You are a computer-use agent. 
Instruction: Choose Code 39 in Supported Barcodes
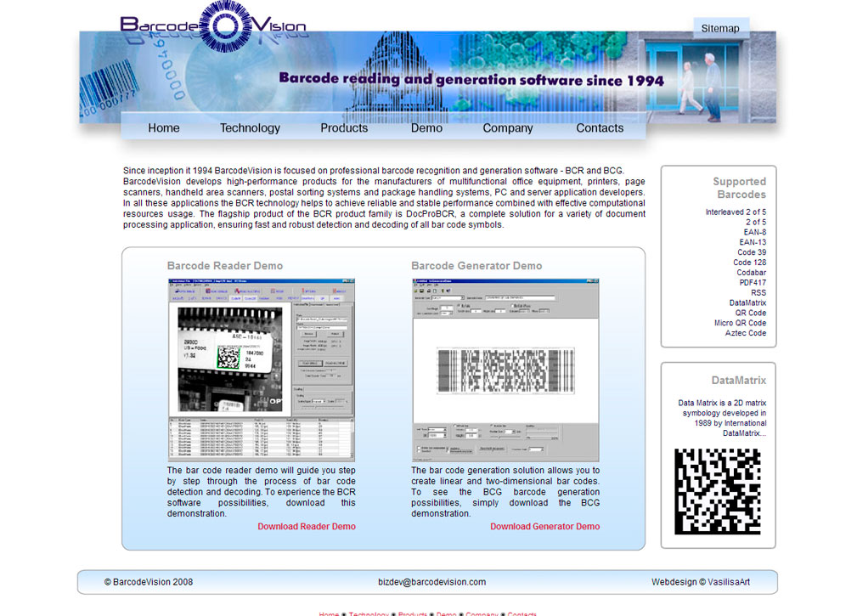(x=752, y=252)
